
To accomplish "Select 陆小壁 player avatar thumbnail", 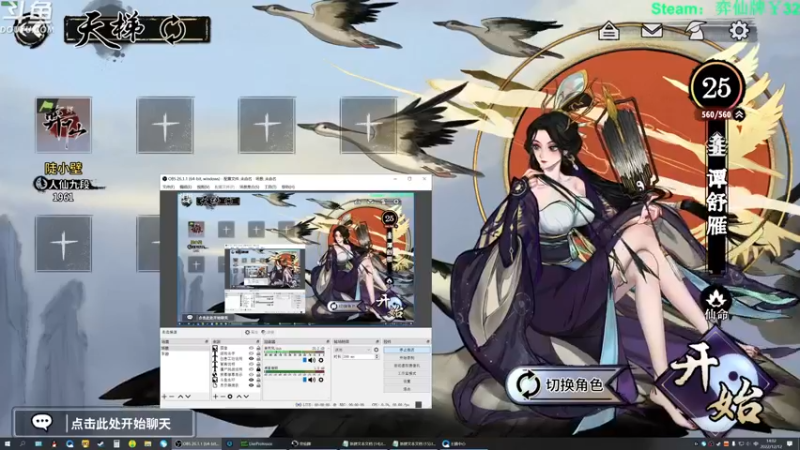I will click(x=63, y=125).
